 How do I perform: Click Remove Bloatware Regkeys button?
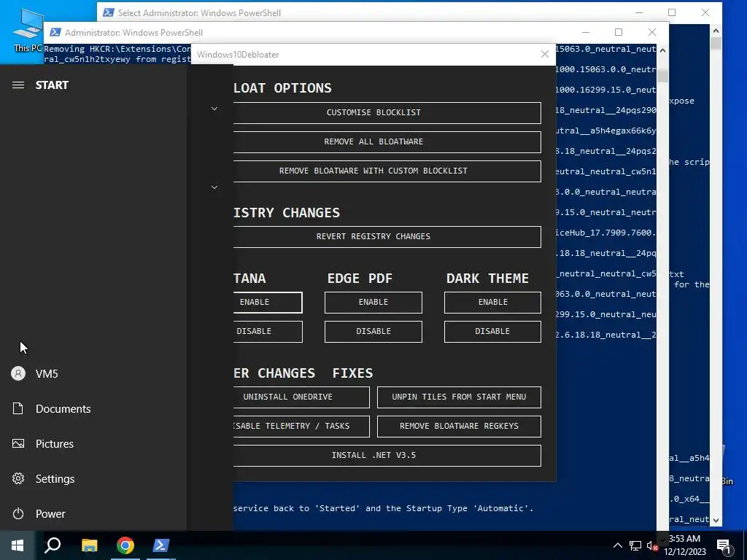(x=460, y=426)
